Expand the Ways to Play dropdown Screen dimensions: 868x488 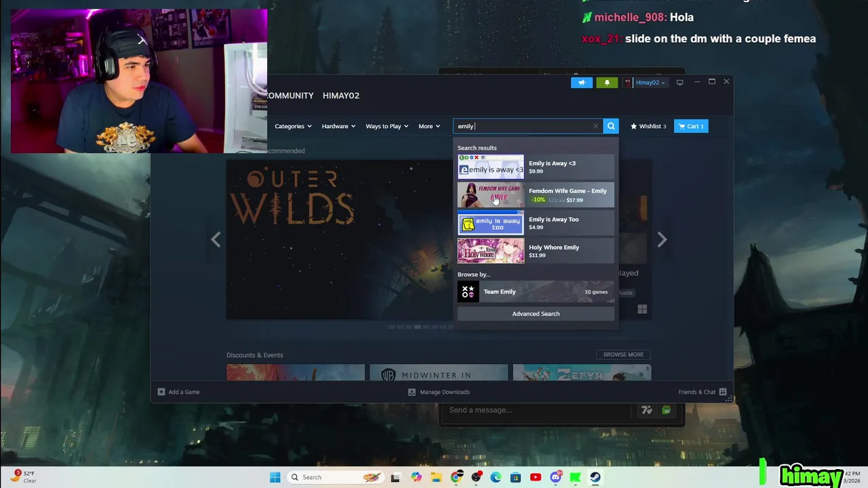[387, 126]
